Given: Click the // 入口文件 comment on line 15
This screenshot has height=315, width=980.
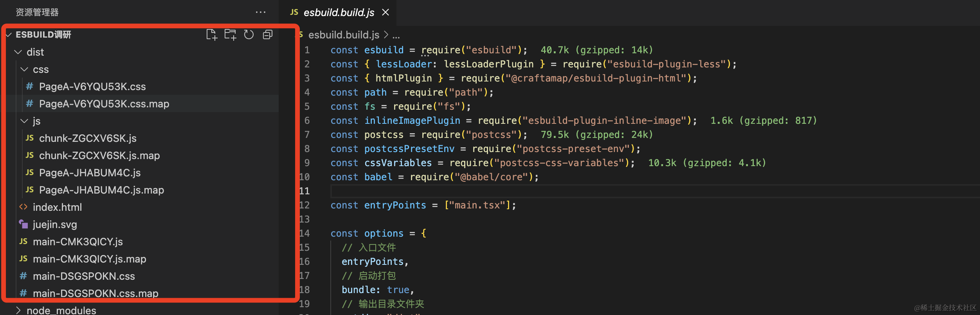Looking at the screenshot, I should 369,248.
